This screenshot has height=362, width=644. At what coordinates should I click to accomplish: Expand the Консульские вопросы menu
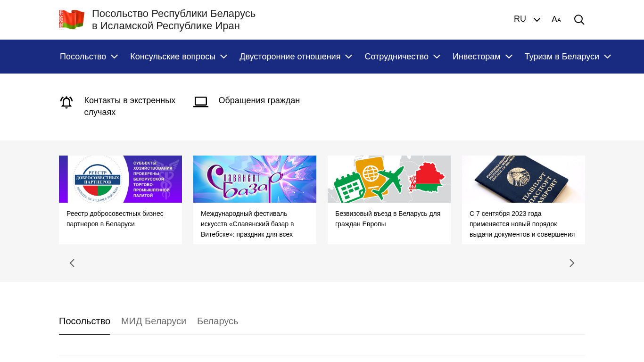[179, 57]
